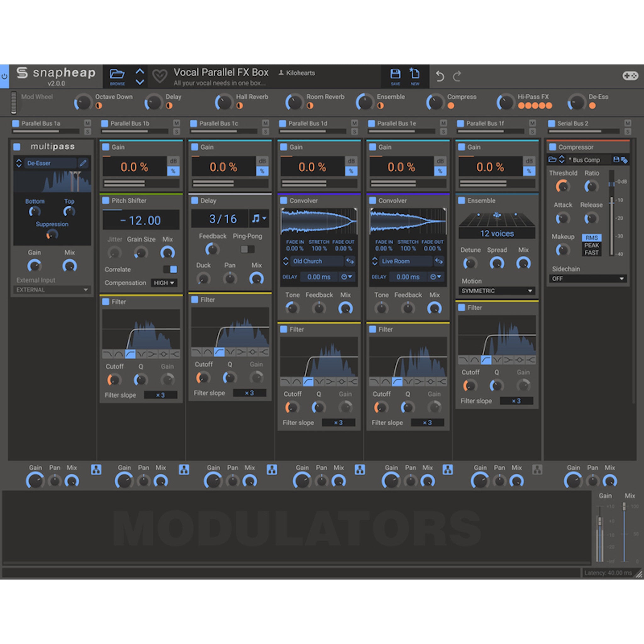Mute Parallel Bus 1a with its M button
The height and width of the screenshot is (644, 644).
coord(88,123)
